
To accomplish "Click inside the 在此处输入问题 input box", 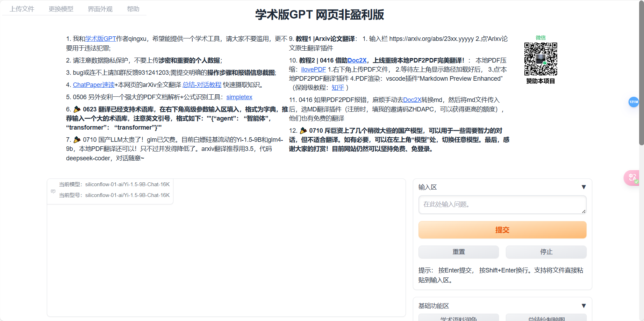I will (x=502, y=205).
